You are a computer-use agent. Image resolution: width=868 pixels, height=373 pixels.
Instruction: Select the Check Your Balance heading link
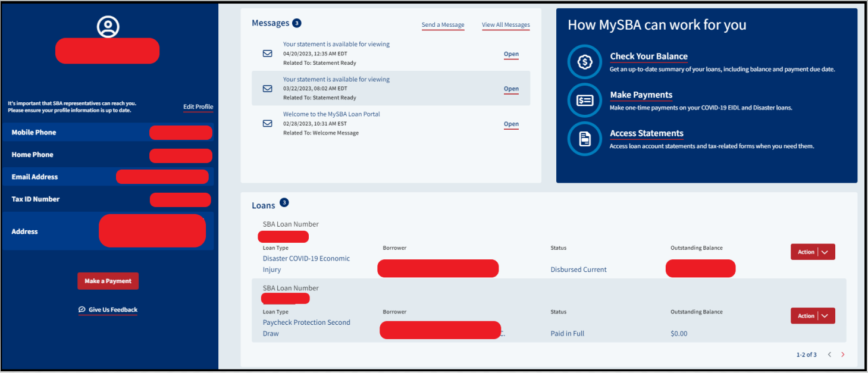[648, 57]
